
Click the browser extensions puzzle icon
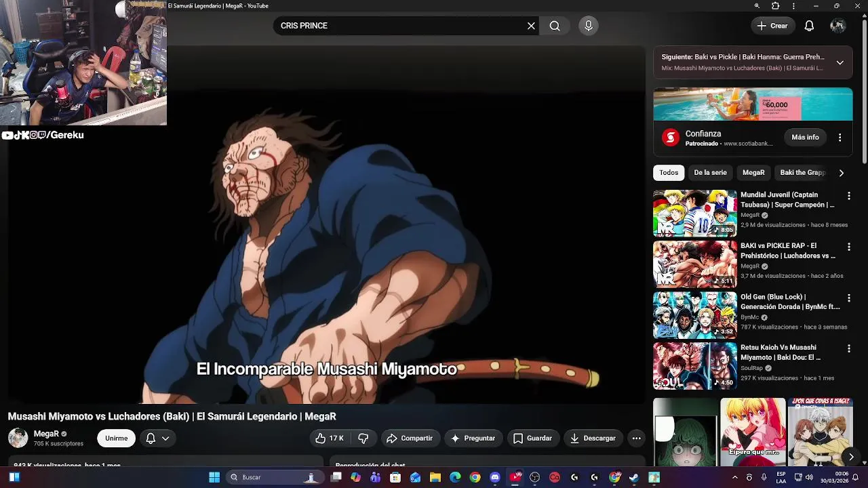tap(776, 6)
